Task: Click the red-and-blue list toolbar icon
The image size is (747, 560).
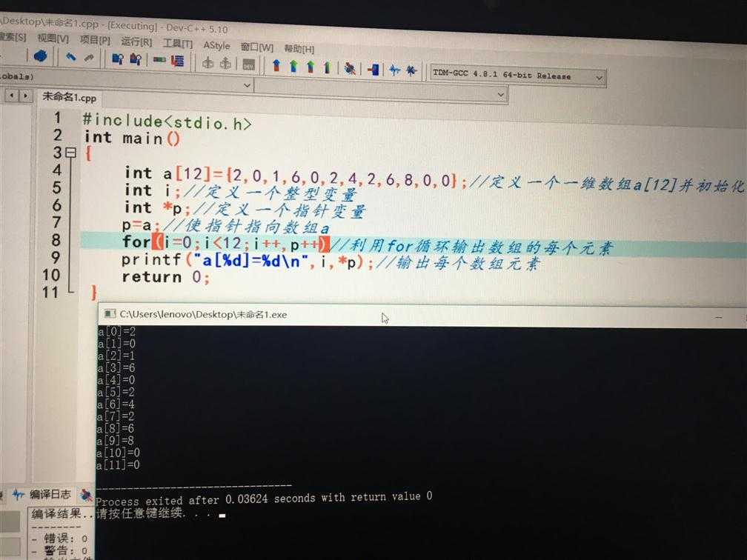Action: [178, 61]
